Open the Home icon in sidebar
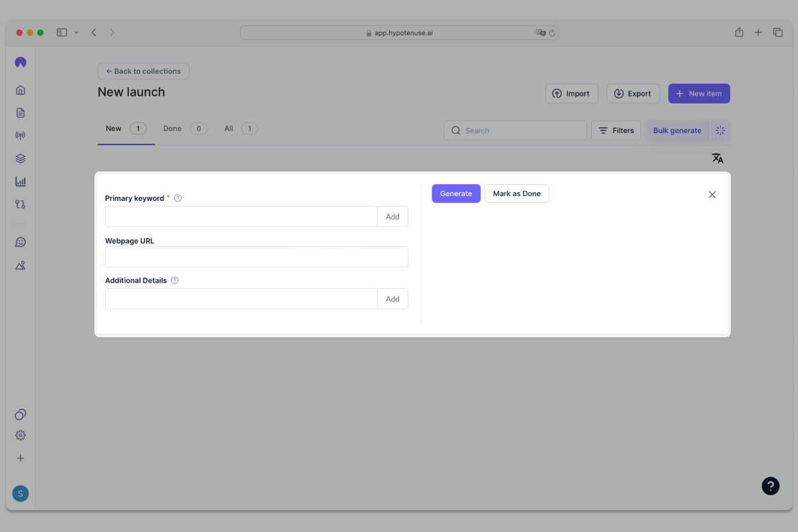This screenshot has height=532, width=798. (21, 90)
